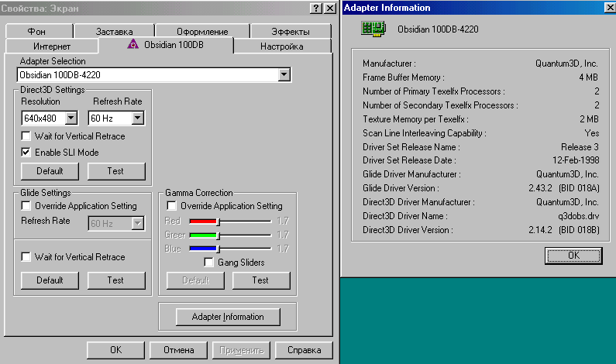The width and height of the screenshot is (616, 364).
Task: Click the question mark help button in title bar
Action: tap(316, 9)
